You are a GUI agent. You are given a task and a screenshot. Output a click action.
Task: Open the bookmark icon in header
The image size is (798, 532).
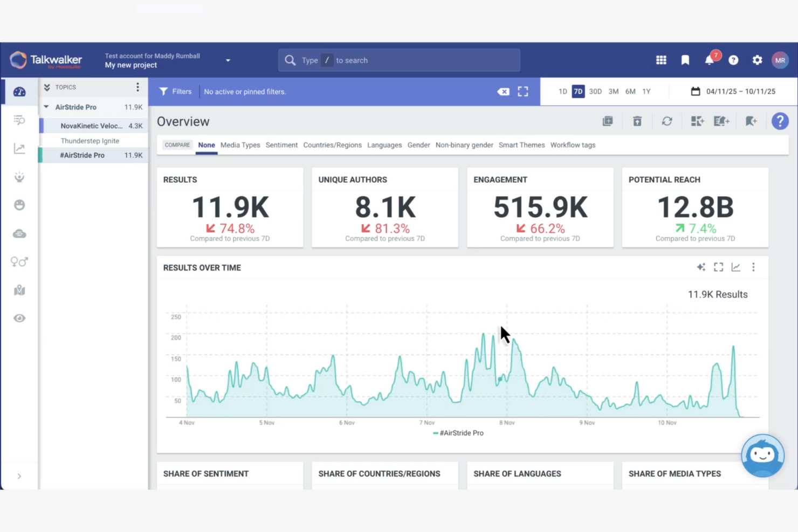coord(685,60)
